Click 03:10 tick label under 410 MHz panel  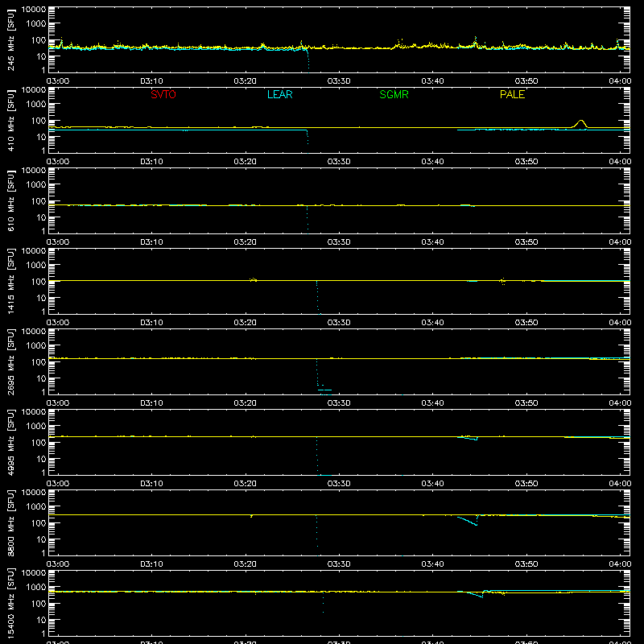[151, 162]
